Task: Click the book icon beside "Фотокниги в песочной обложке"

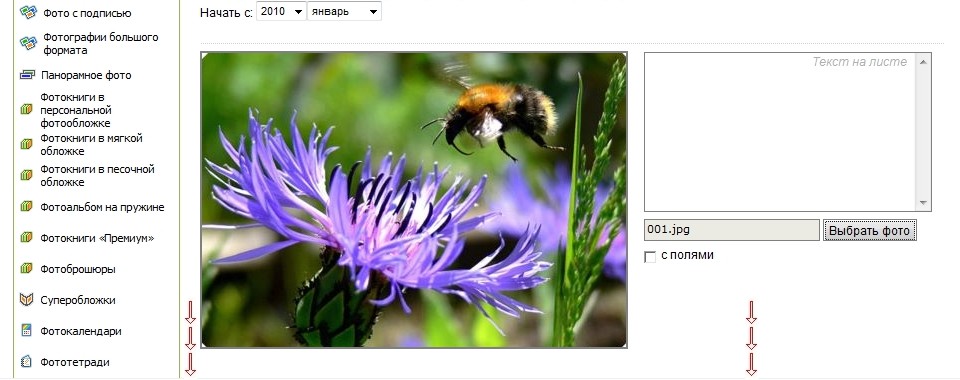Action: [26, 175]
